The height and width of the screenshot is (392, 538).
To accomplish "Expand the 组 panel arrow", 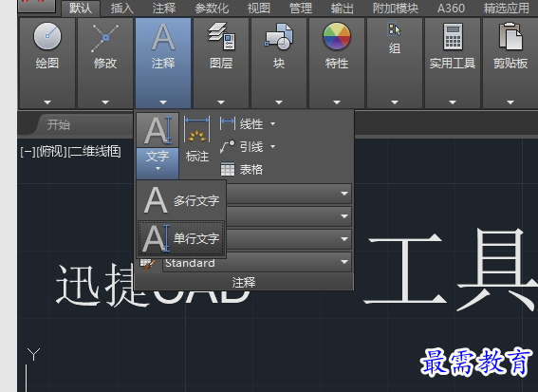I will point(395,103).
